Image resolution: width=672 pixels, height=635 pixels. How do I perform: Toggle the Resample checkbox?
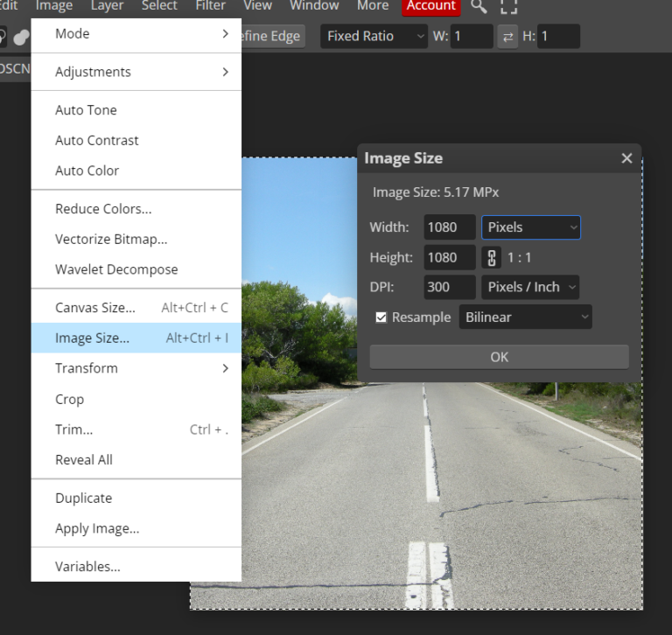coord(381,317)
